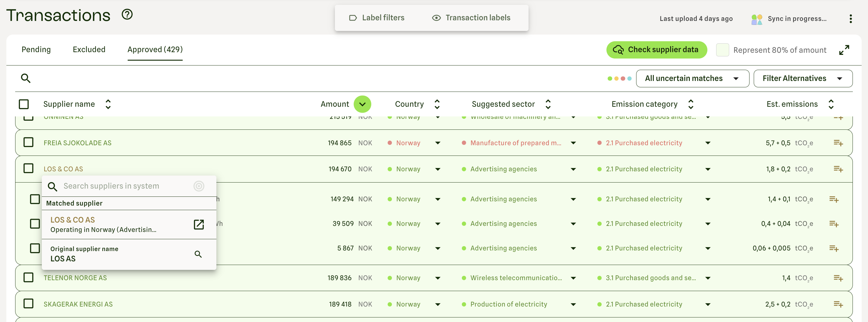The image size is (868, 322).
Task: Click the Transaction labels eye icon
Action: [x=436, y=18]
